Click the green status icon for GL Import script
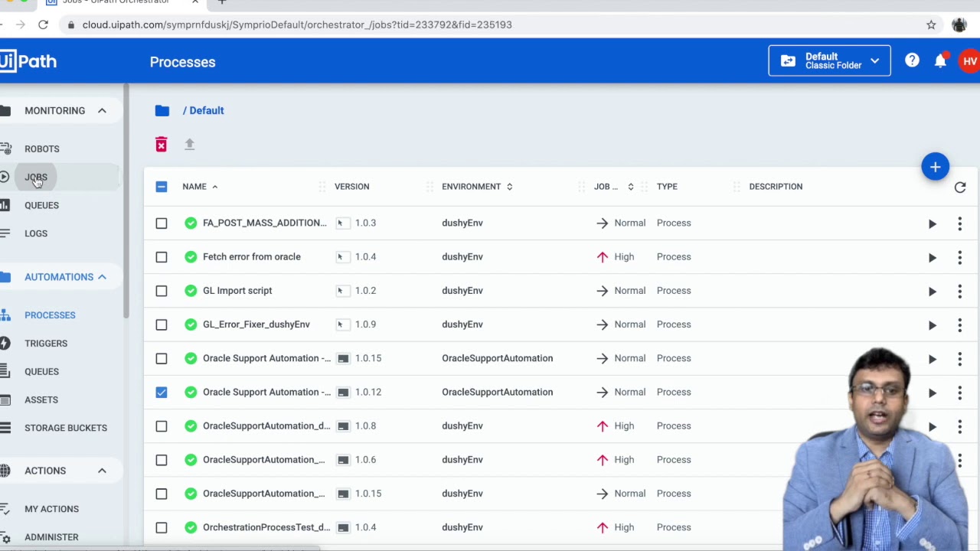The height and width of the screenshot is (551, 980). pos(191,291)
